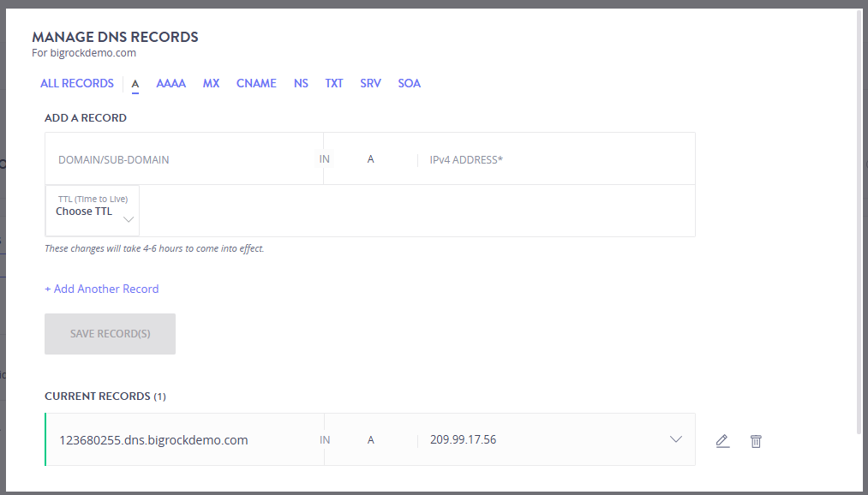Viewport: 868px width, 495px height.
Task: Click the + Add Another Record link
Action: [102, 289]
